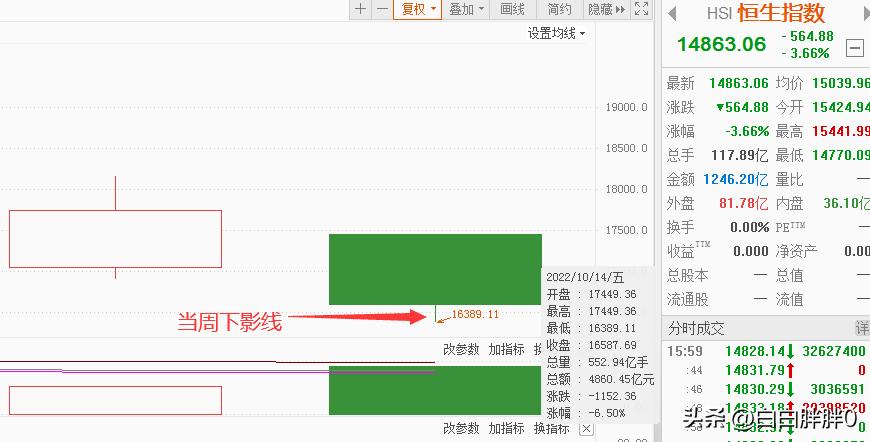The width and height of the screenshot is (870, 442).
Task: Select the 画线 drawing tool
Action: coord(512,9)
